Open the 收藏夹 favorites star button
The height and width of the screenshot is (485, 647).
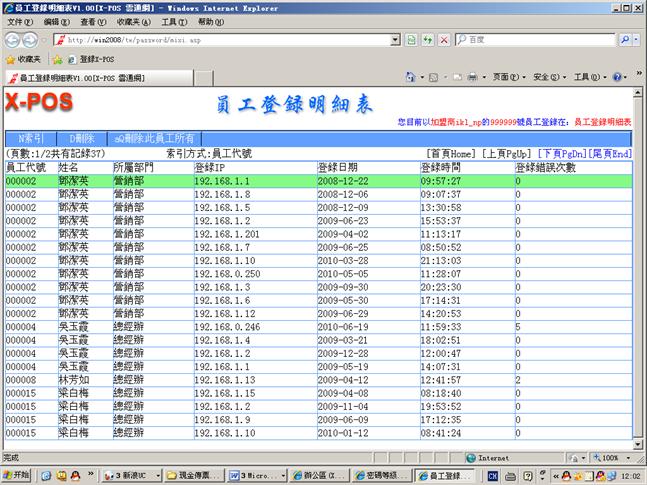(x=24, y=59)
